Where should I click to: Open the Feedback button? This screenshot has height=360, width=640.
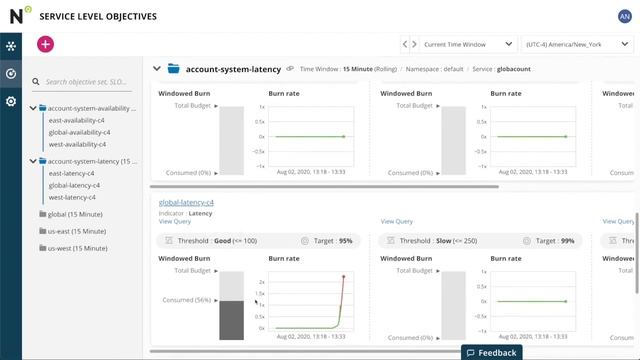(491, 353)
